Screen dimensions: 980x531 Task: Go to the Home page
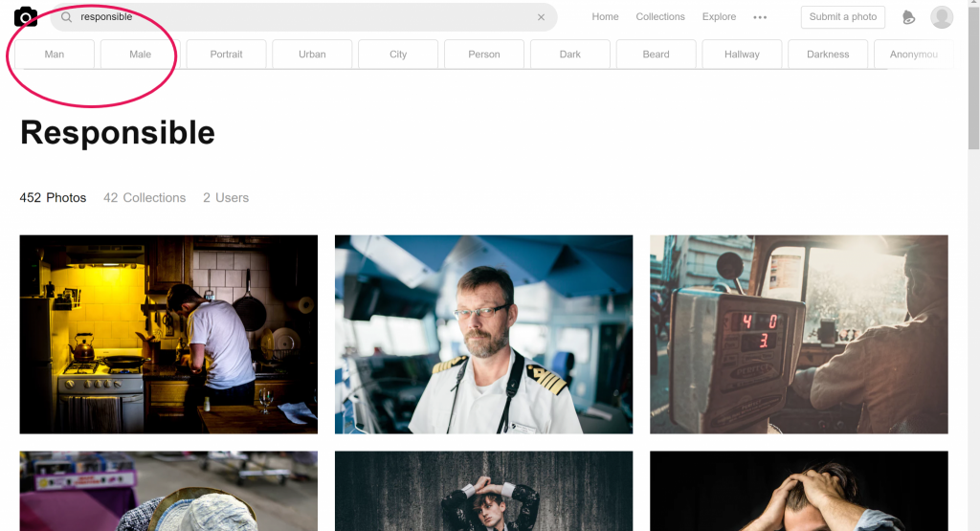click(x=605, y=17)
